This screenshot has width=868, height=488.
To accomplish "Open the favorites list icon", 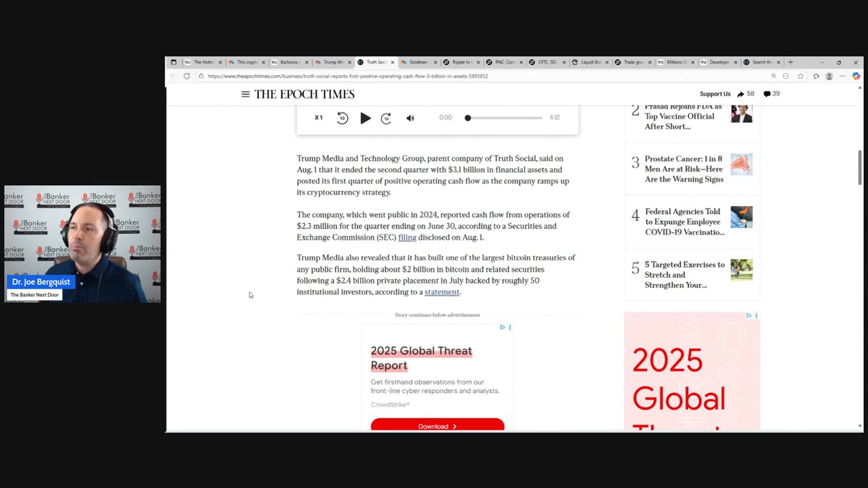I will pyautogui.click(x=816, y=76).
